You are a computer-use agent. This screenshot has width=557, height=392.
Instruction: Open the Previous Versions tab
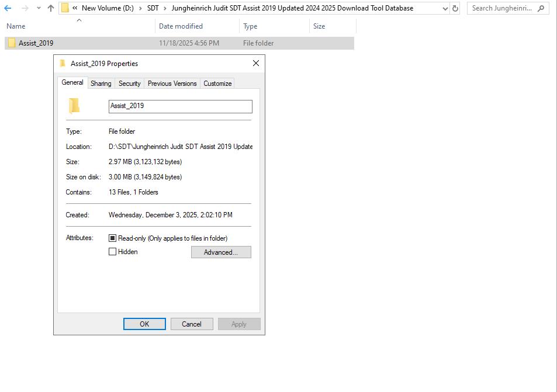tap(172, 83)
